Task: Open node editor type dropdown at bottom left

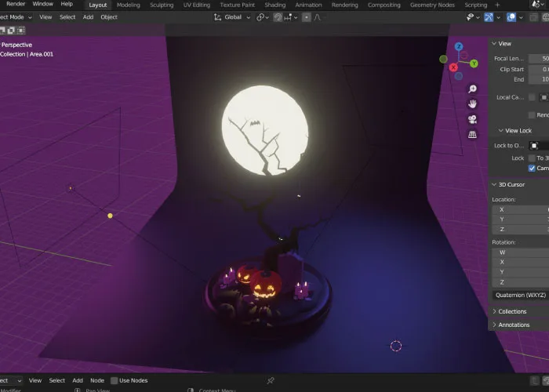Action: 11,380
